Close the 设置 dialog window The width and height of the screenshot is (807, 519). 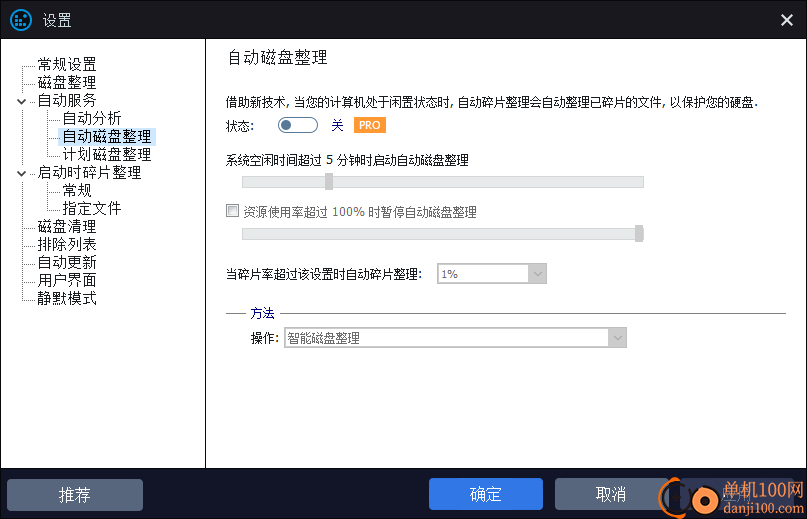pos(786,20)
